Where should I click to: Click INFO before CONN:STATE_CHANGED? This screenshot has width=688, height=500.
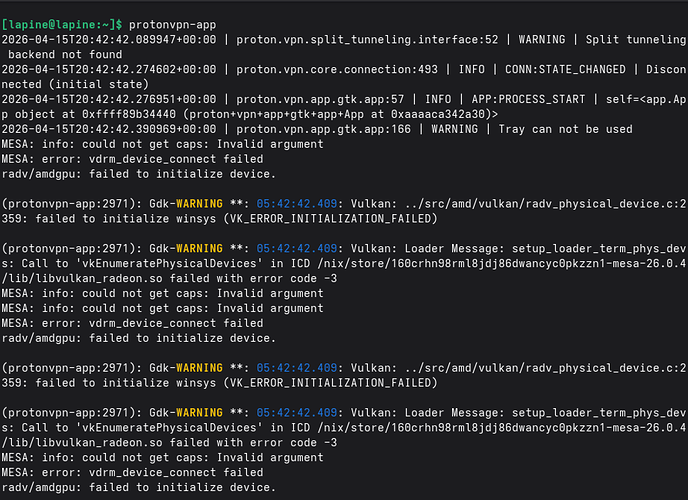coord(472,69)
